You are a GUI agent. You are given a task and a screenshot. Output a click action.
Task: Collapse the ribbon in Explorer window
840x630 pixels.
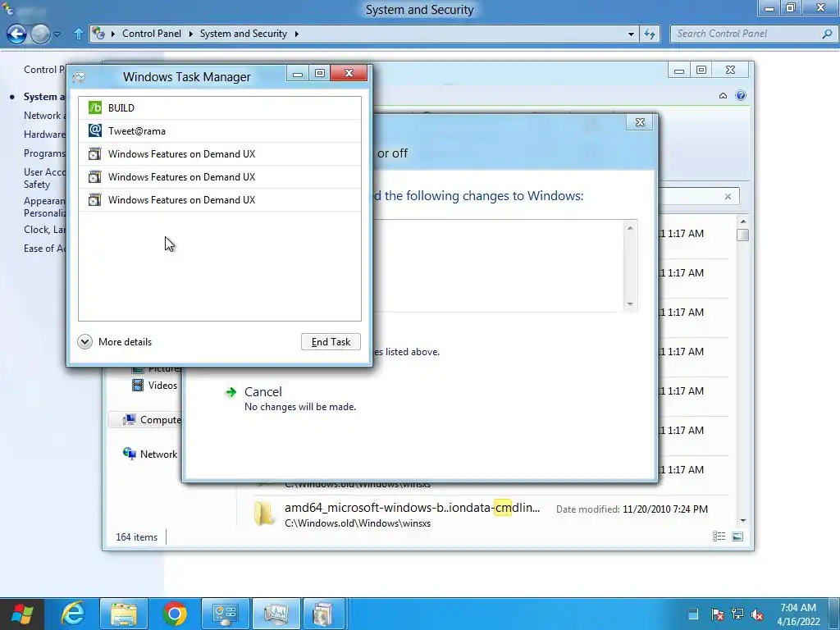click(x=723, y=95)
